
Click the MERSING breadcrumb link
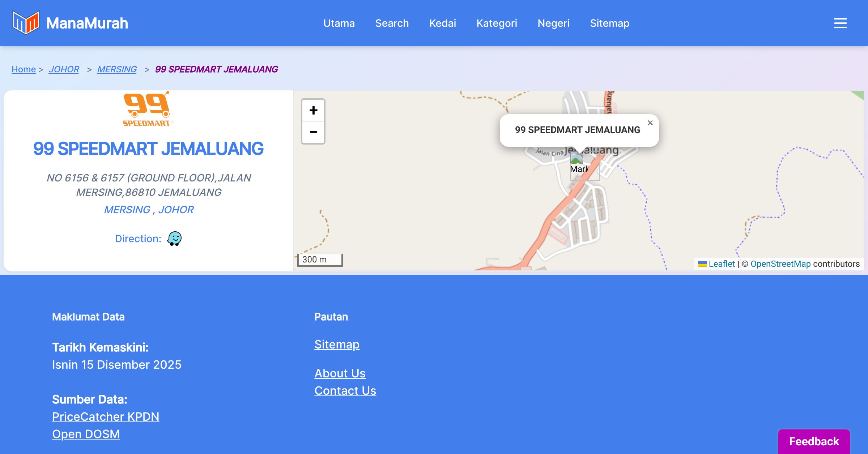point(117,69)
